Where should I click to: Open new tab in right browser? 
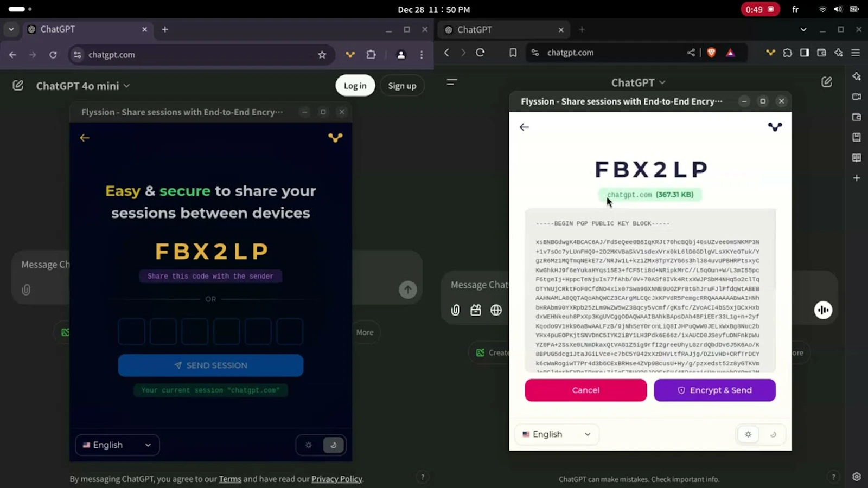tap(582, 30)
